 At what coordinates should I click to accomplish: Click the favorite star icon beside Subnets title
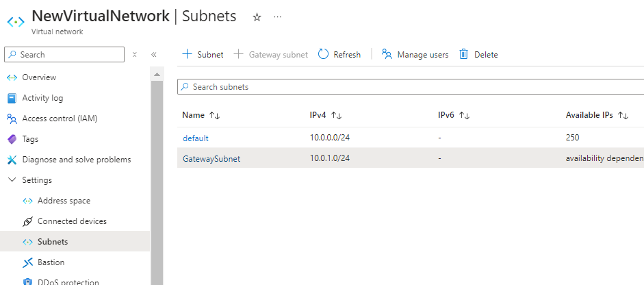257,17
